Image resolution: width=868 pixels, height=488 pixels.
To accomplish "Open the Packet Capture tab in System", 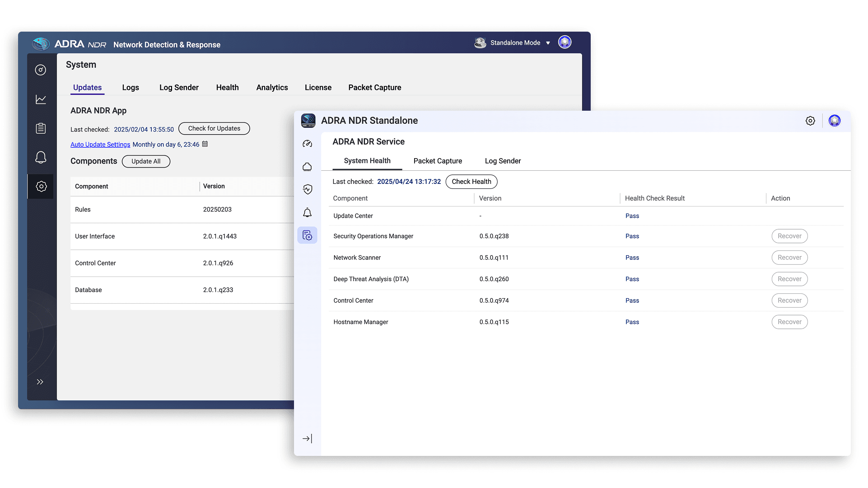I will [x=375, y=88].
